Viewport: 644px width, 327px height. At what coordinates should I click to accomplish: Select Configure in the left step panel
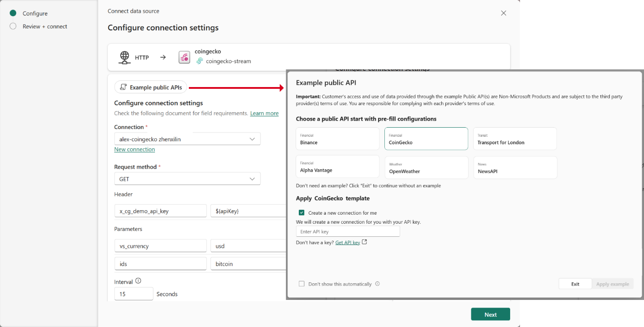pyautogui.click(x=35, y=13)
